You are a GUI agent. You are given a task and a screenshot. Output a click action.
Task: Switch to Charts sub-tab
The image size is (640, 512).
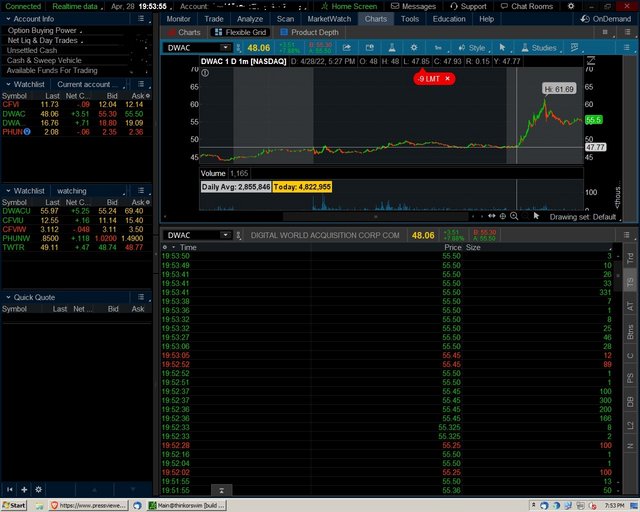[184, 32]
